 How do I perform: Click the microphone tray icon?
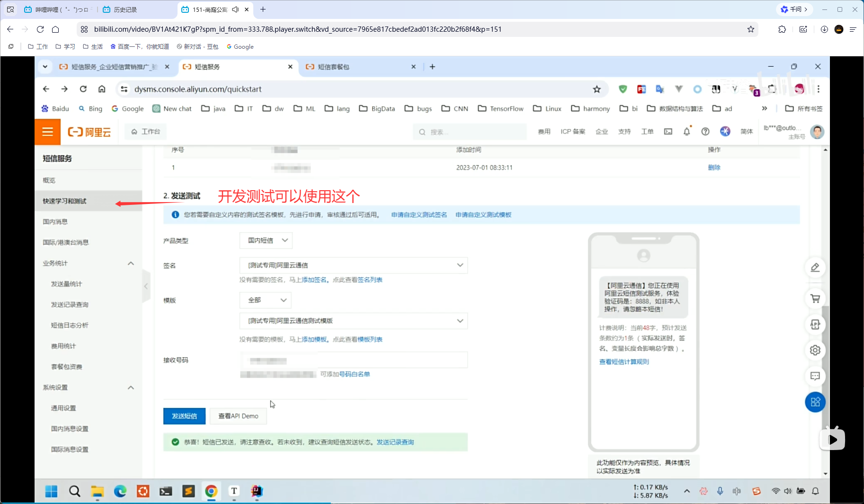tap(720, 491)
